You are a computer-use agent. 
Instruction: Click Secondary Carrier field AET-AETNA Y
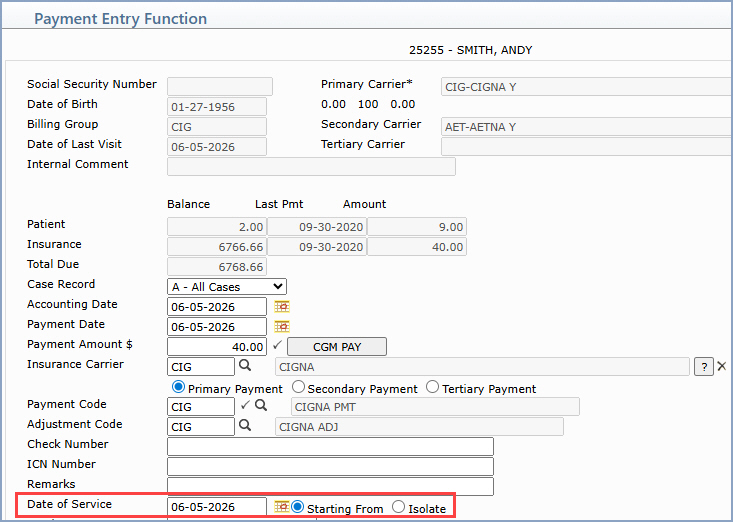pyautogui.click(x=587, y=127)
